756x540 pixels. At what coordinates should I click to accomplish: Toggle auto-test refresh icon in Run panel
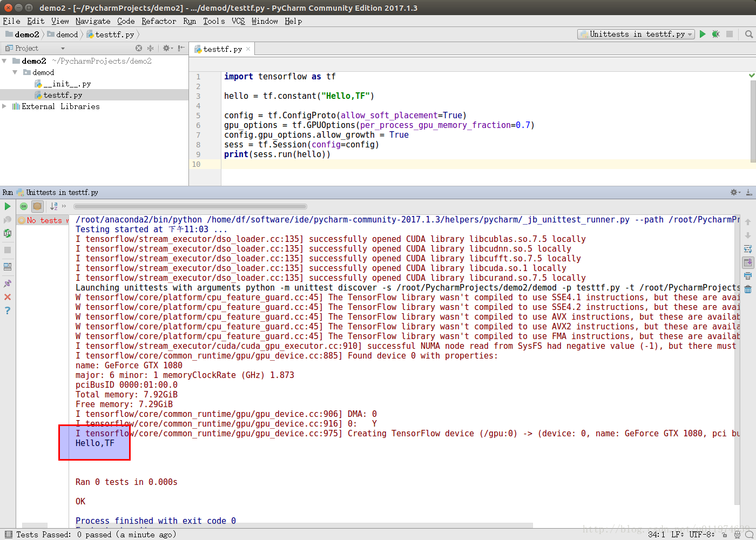8,233
